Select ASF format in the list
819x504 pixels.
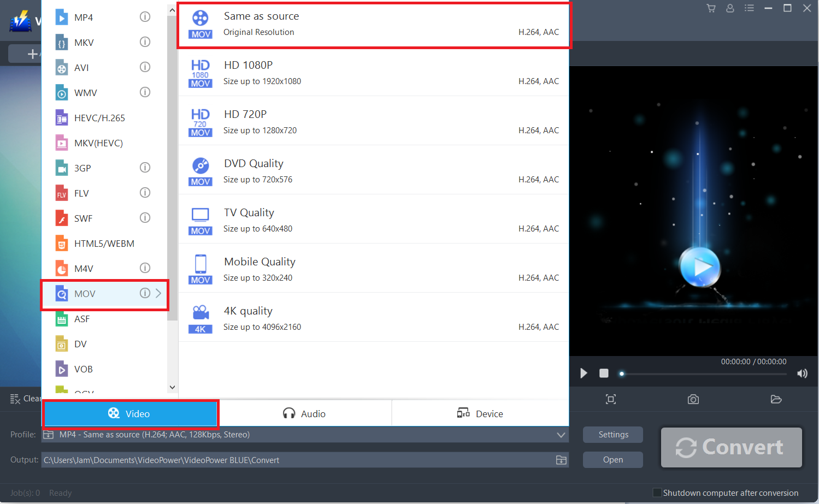tap(104, 318)
